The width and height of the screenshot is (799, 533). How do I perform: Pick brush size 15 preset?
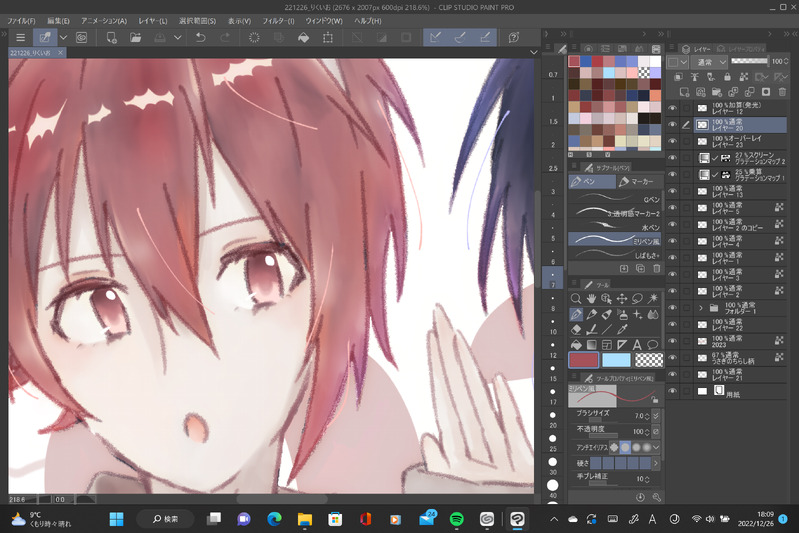pos(552,371)
